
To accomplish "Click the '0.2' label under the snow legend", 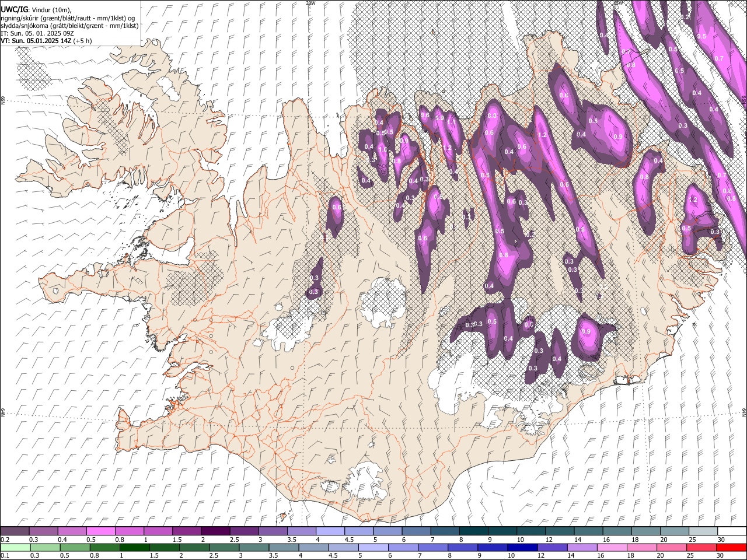I will pyautogui.click(x=5, y=539).
